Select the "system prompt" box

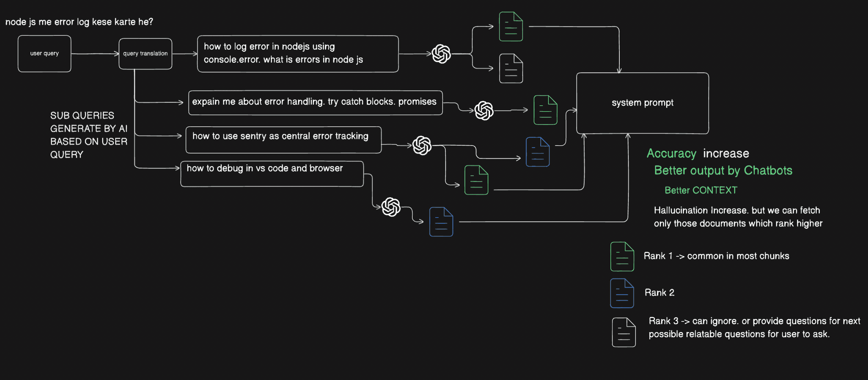(642, 103)
